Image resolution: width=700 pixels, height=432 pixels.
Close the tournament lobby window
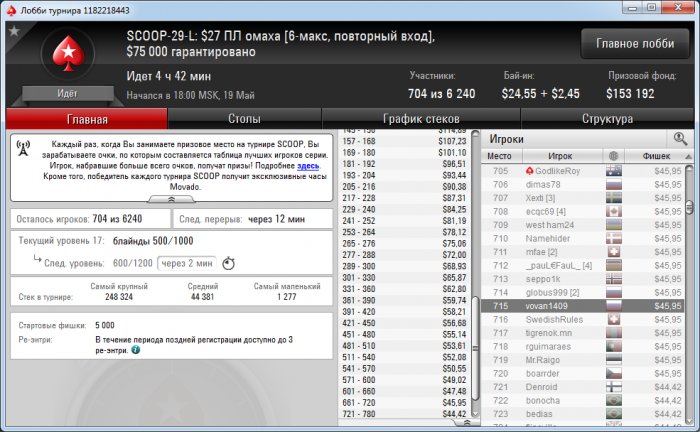click(x=678, y=8)
